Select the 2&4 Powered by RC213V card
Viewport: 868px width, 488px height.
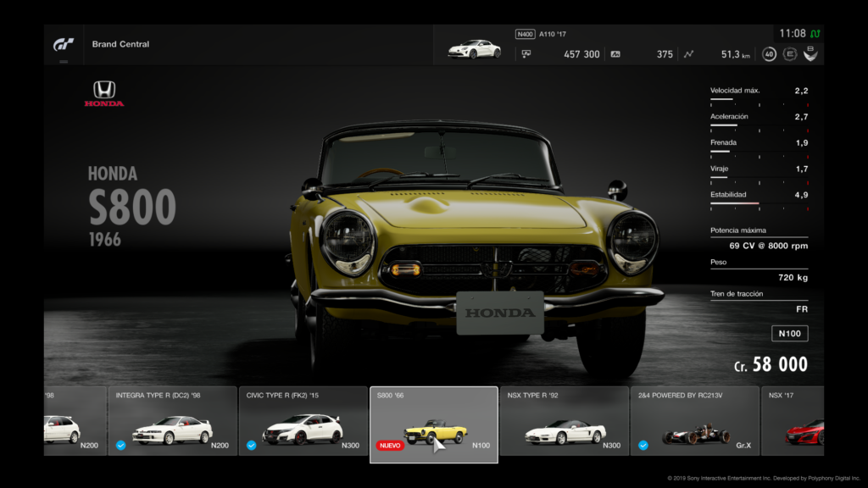(x=695, y=421)
